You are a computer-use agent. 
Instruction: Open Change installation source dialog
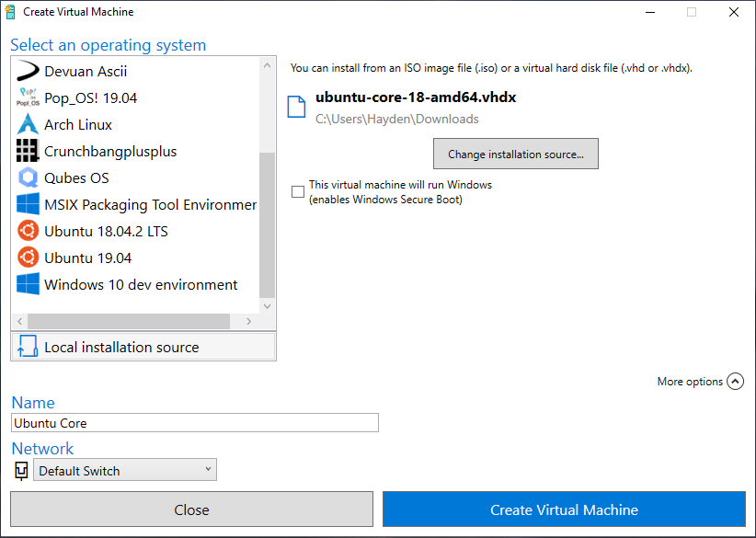[x=515, y=154]
